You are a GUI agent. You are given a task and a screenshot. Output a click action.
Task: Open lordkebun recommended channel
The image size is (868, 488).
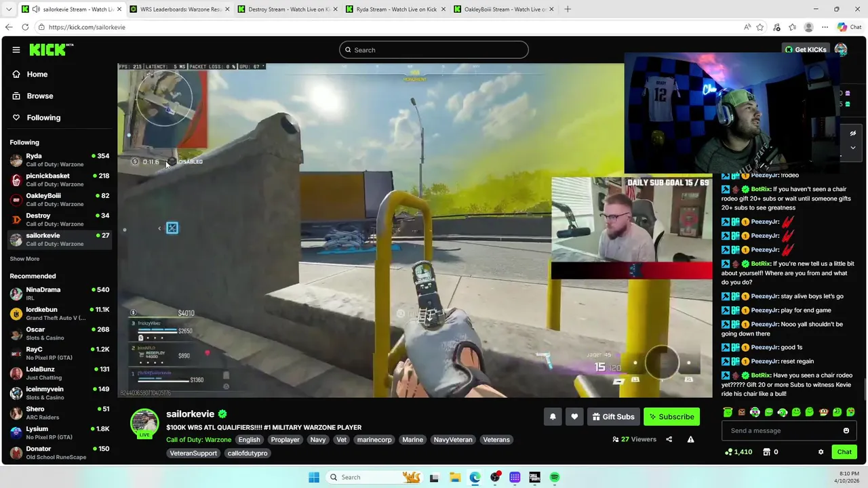point(60,314)
